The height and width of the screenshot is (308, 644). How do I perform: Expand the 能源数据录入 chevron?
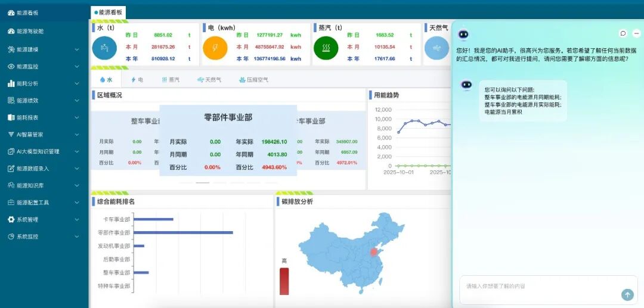tap(77, 169)
